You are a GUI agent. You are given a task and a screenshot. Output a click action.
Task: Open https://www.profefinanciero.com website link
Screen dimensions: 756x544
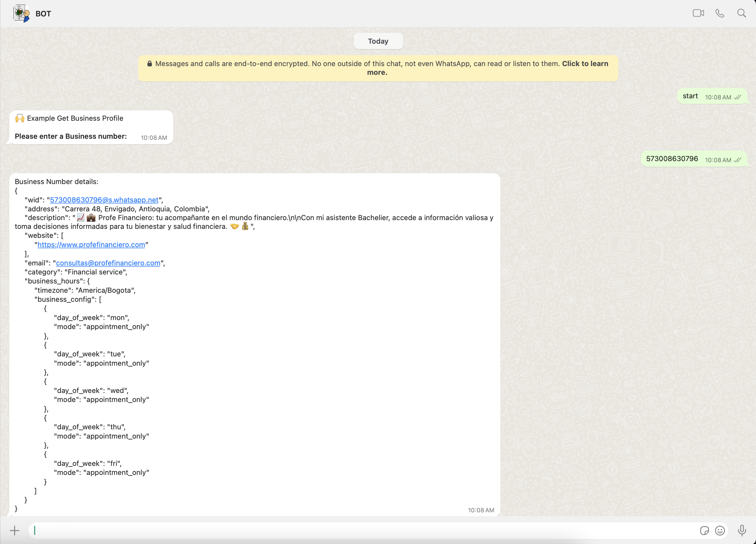click(x=91, y=245)
